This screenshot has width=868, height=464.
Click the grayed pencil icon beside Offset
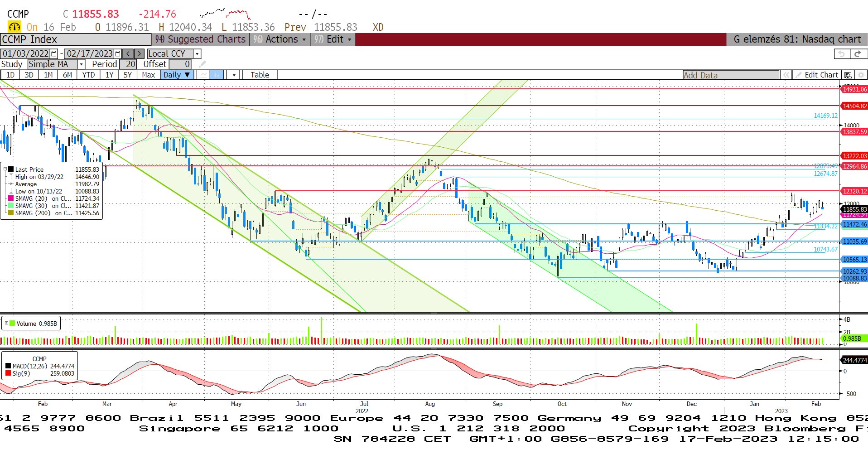tap(202, 64)
